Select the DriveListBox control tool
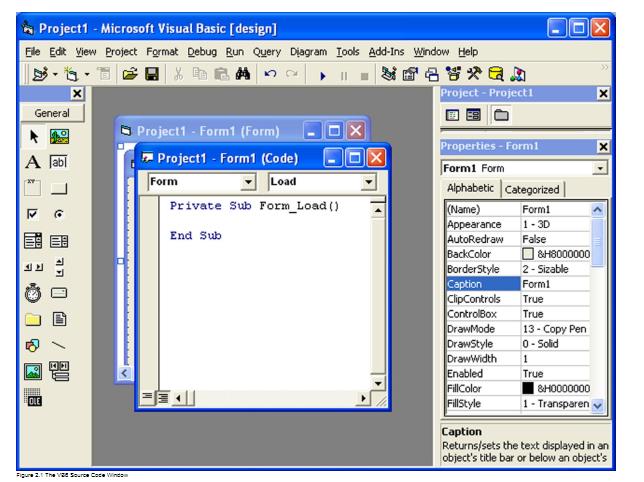This screenshot has height=482, width=644. coord(59,293)
